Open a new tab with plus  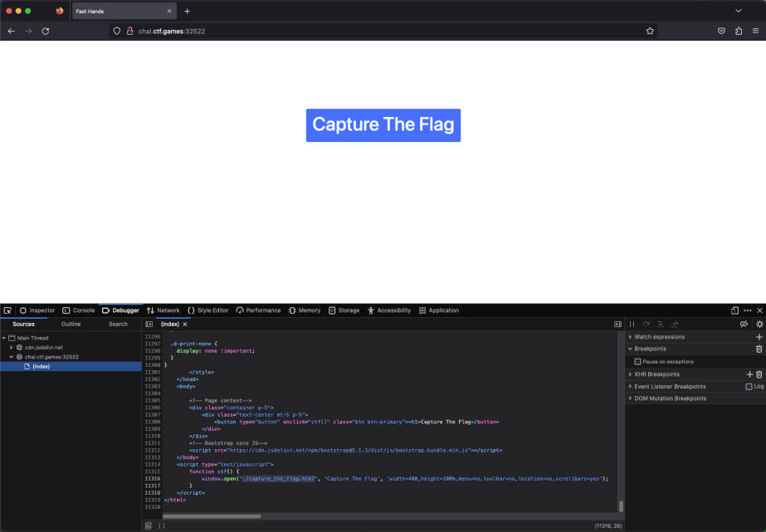point(187,12)
